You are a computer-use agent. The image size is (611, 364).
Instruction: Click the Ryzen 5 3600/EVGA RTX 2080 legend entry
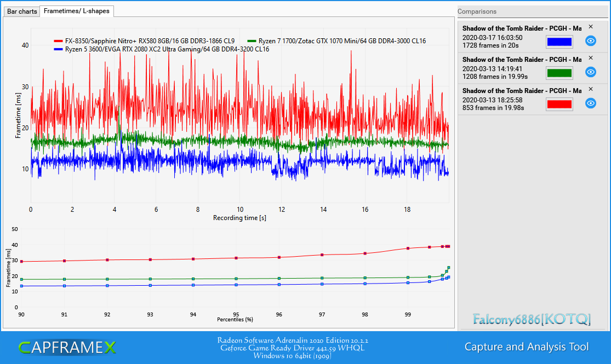click(x=161, y=49)
